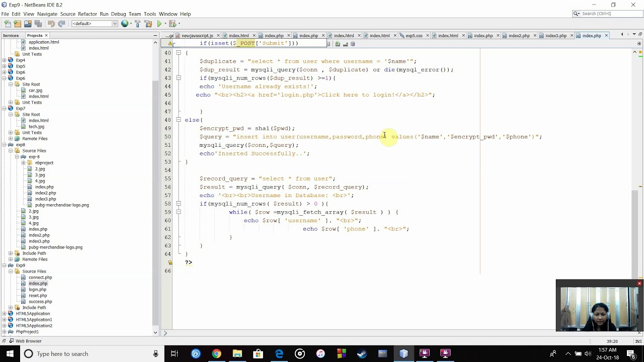Select reset.php under Exp9
644x362 pixels.
click(x=38, y=296)
